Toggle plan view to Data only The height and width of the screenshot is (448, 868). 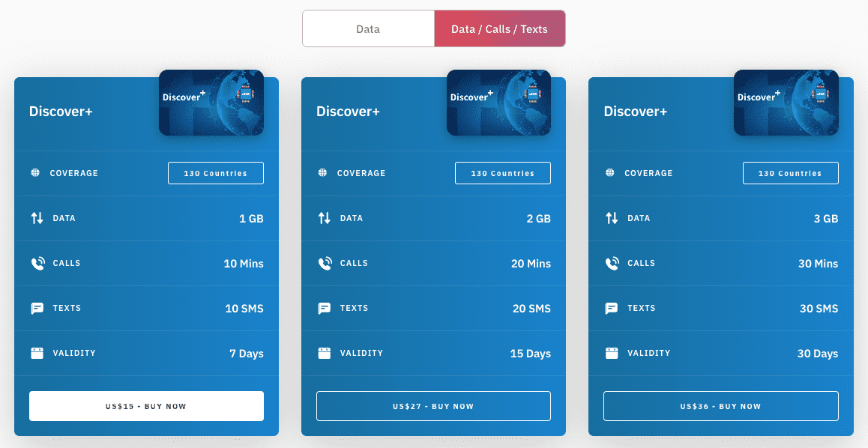(368, 28)
